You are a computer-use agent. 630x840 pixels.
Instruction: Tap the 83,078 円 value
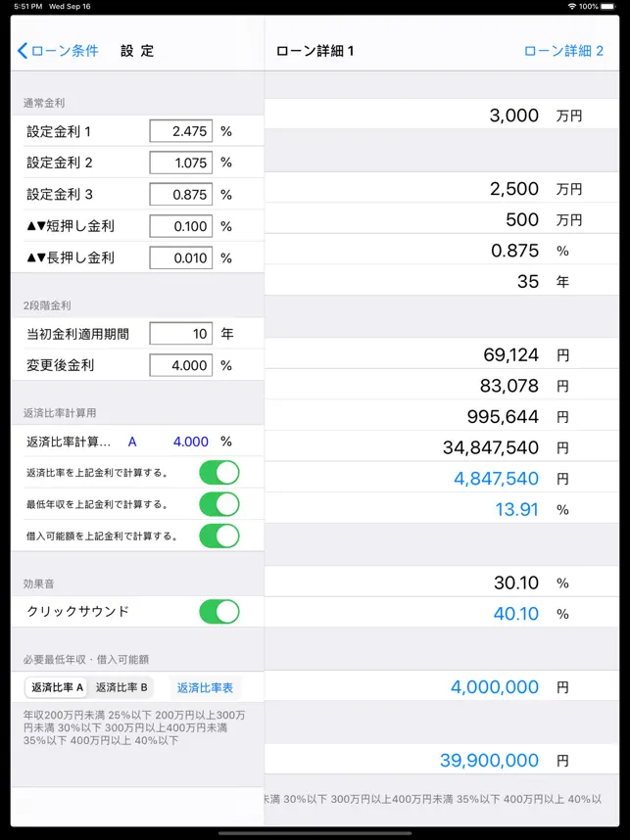(x=509, y=387)
